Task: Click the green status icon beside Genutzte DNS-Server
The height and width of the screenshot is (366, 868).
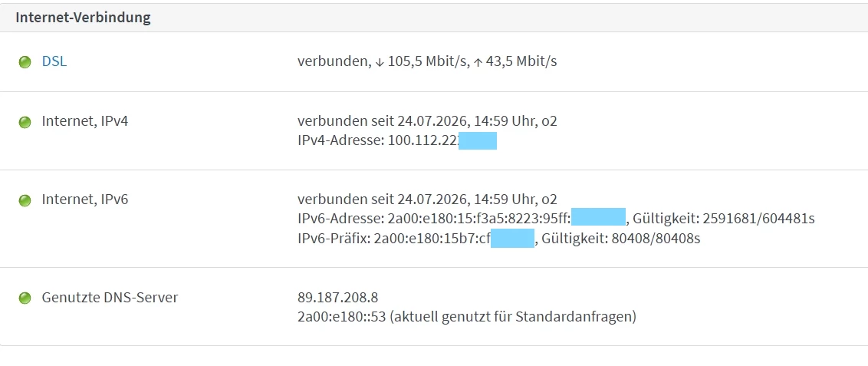Action: click(x=25, y=298)
